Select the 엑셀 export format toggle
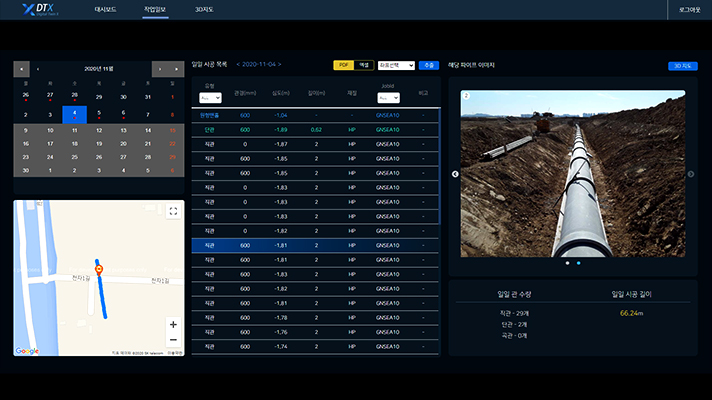712x400 pixels. pos(364,65)
